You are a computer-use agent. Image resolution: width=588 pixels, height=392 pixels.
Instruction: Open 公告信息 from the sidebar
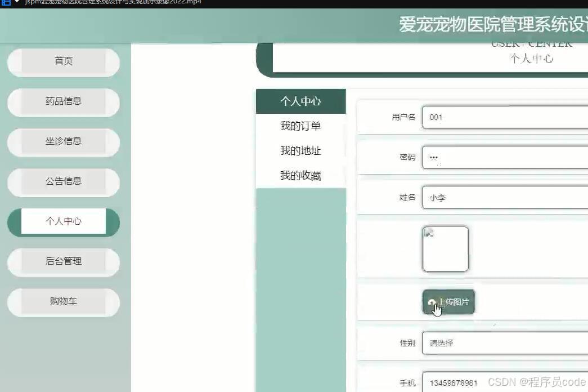[x=63, y=182]
